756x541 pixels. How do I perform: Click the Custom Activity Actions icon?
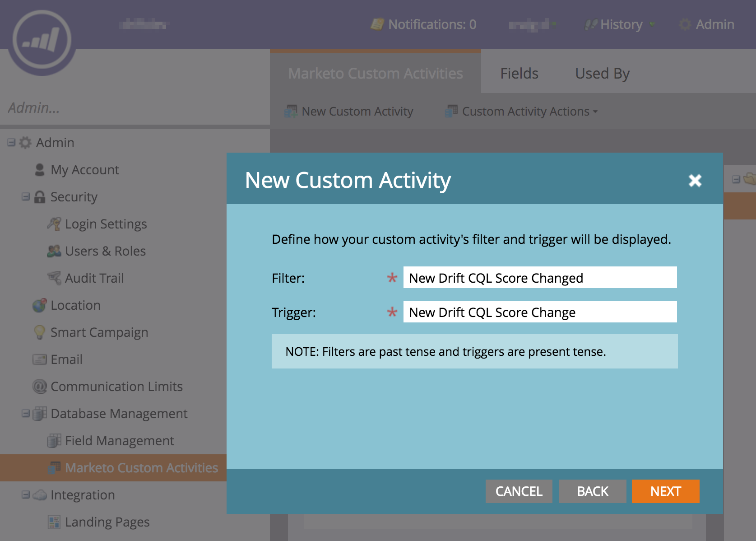pos(451,111)
